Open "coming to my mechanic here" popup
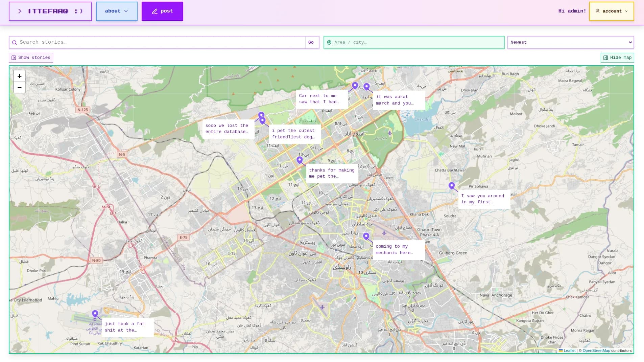 (x=399, y=250)
